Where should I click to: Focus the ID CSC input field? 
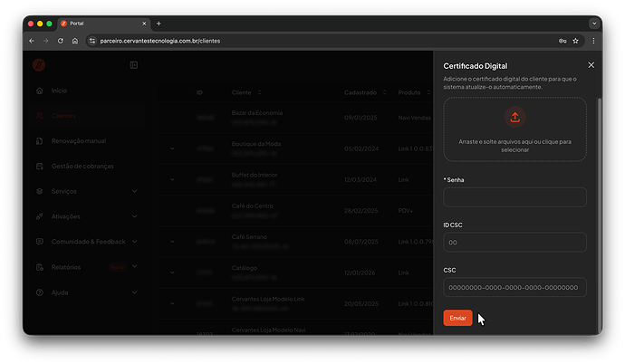(514, 242)
